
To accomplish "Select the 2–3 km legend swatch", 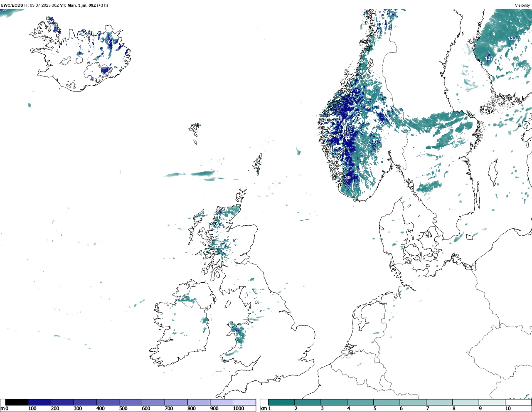I will point(308,402).
